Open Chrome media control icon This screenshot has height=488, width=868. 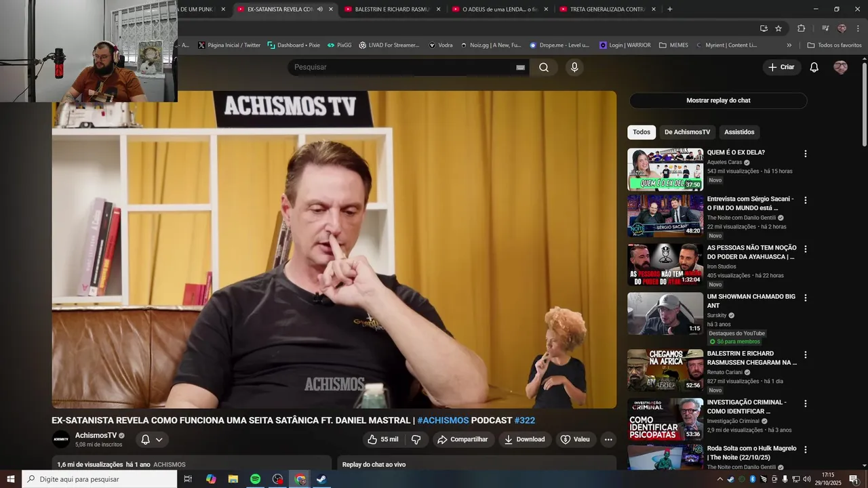[825, 28]
